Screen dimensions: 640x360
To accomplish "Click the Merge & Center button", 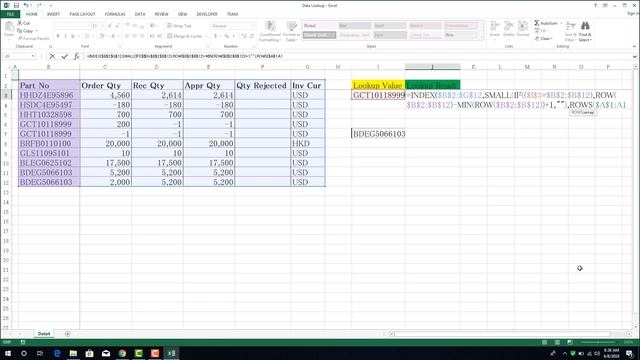I will tap(184, 36).
